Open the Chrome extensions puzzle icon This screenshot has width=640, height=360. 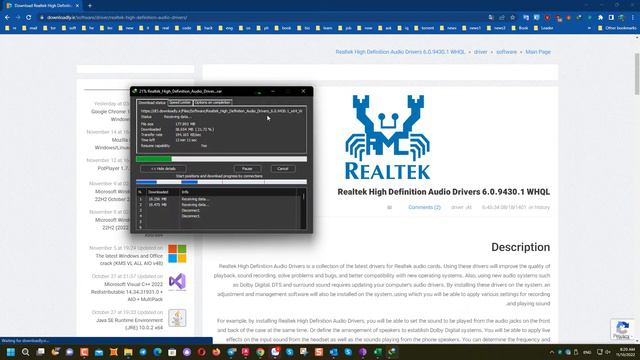600,18
